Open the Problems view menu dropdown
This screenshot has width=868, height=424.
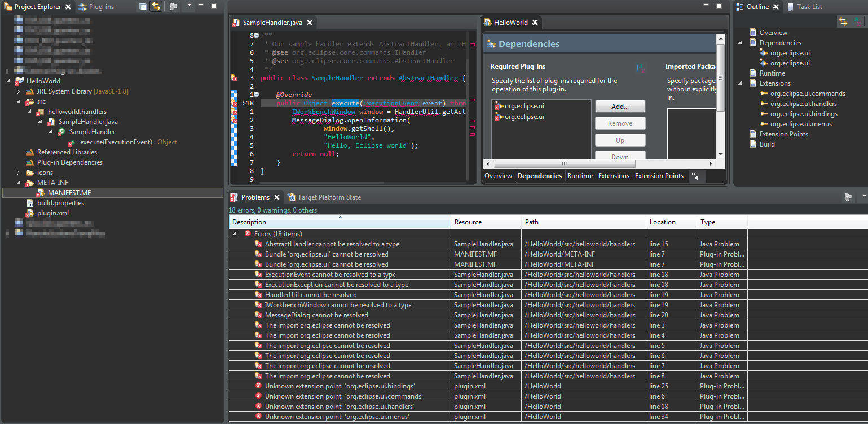tap(865, 197)
